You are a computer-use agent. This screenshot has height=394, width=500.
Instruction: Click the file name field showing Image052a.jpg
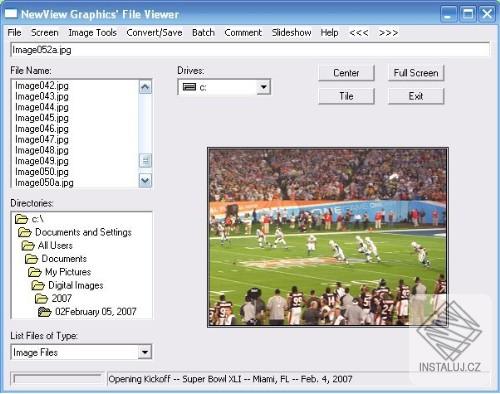pos(250,50)
